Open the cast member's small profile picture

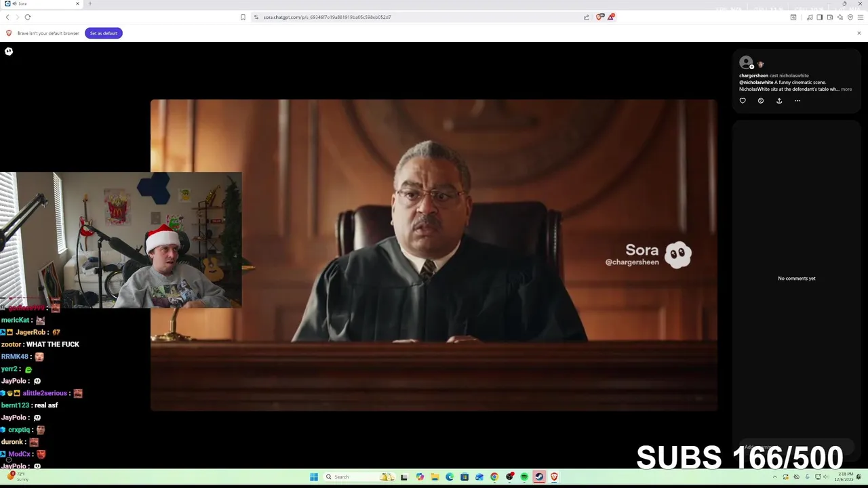pos(760,64)
